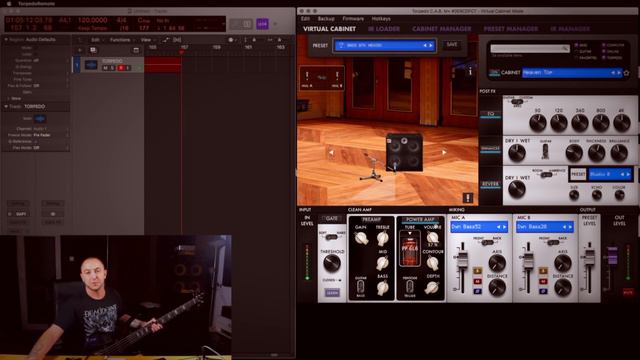Click the preset Save button
Image resolution: width=640 pixels, height=360 pixels.
click(452, 45)
